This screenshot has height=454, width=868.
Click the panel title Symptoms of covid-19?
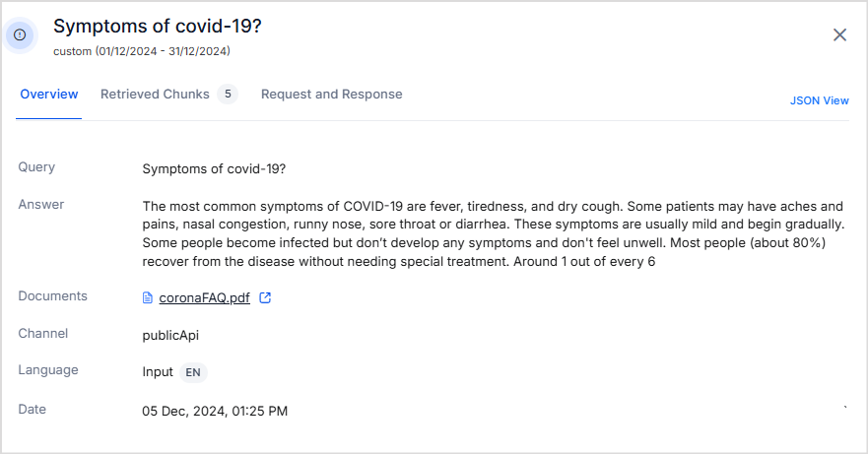tap(158, 26)
